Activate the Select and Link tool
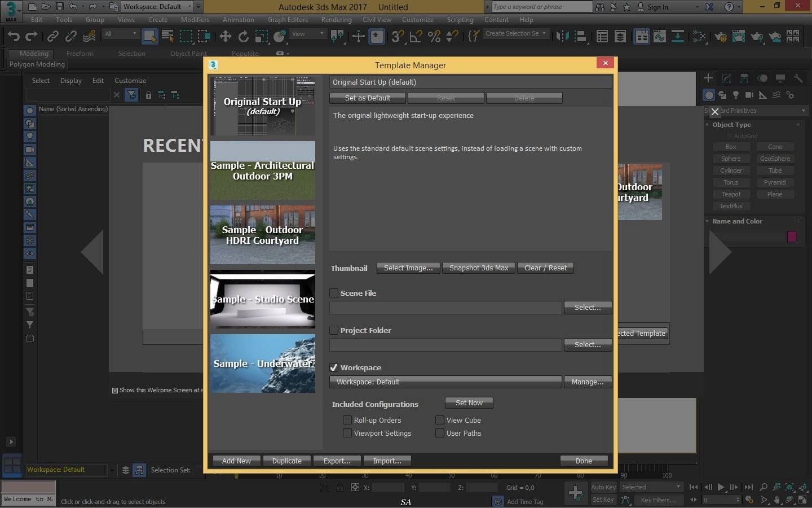Screen dimensions: 812x508 [53, 36]
